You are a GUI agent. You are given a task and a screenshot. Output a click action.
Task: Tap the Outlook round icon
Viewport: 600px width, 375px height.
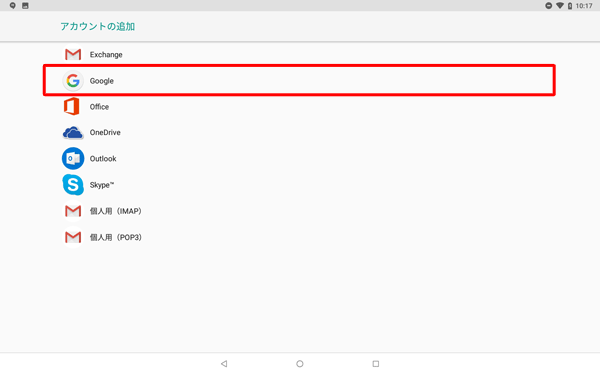click(73, 158)
